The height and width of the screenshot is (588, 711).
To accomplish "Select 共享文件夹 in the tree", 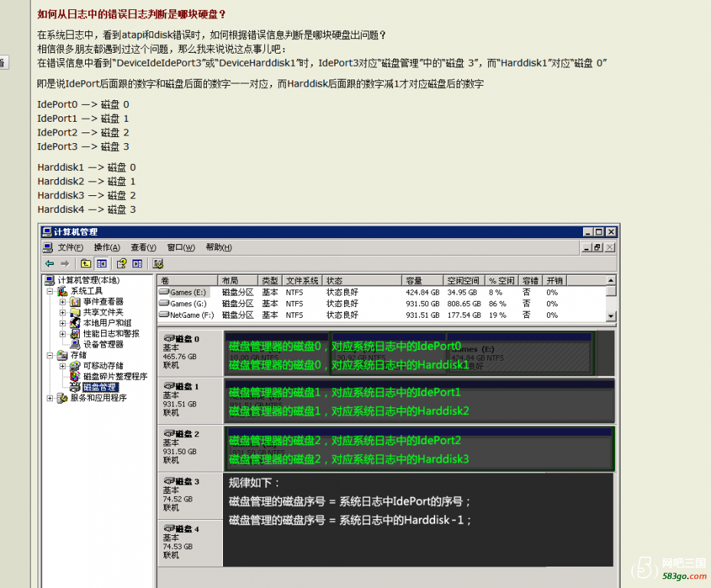I will tap(103, 312).
